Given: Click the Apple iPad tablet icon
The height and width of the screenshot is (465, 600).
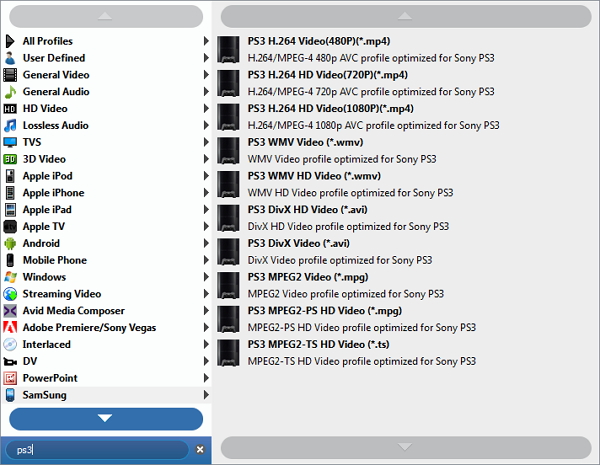Looking at the screenshot, I should (10, 210).
